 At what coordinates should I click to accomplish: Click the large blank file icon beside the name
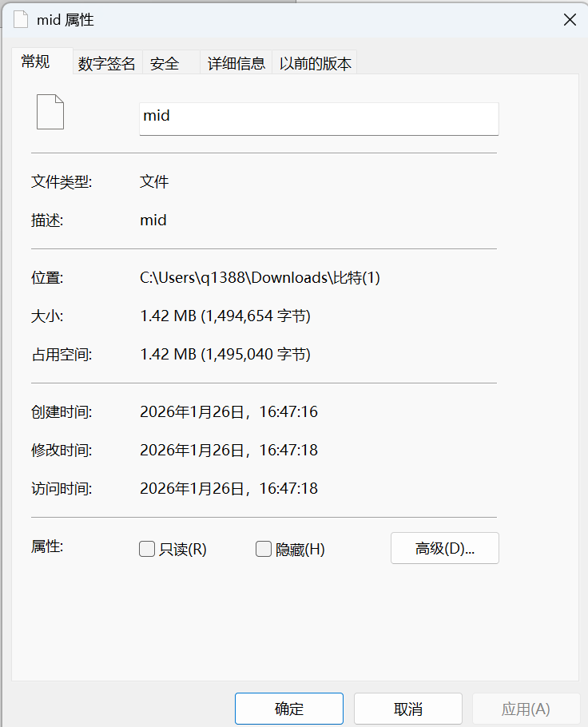(x=50, y=112)
